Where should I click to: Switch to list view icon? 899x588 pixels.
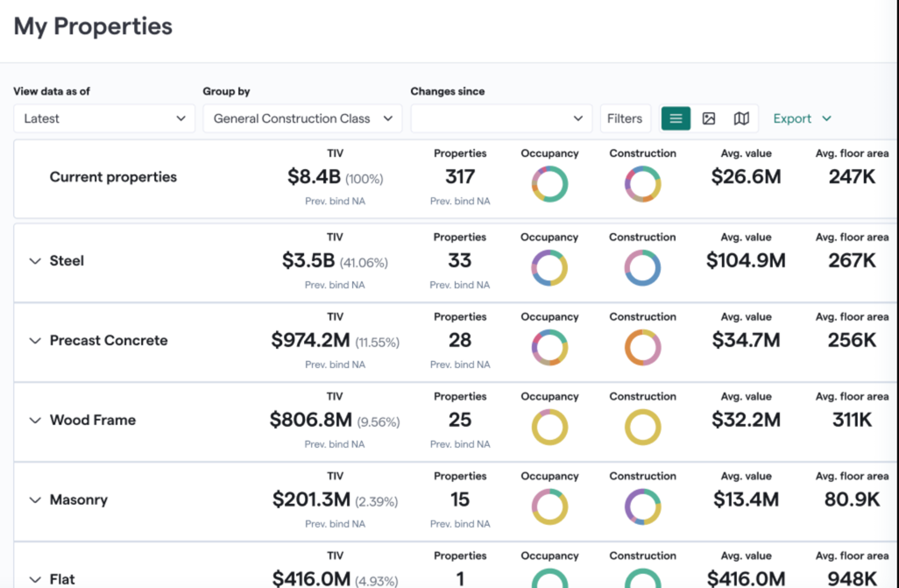point(676,119)
